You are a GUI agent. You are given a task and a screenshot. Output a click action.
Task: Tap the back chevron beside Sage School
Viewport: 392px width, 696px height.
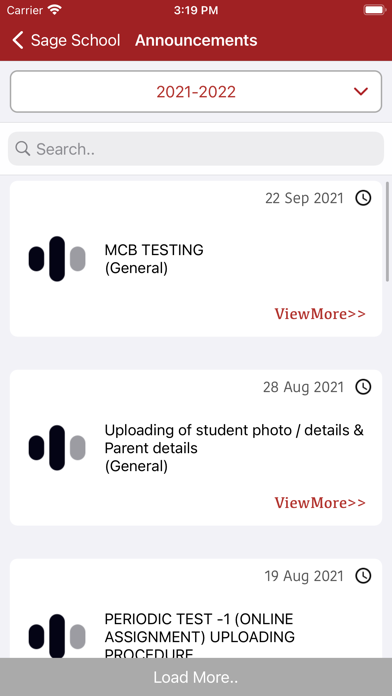(x=17, y=40)
